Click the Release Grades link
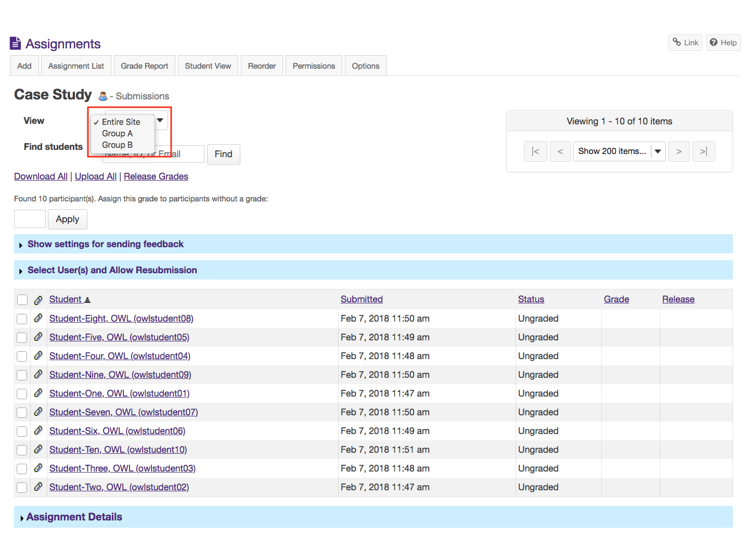746x560 pixels. [156, 176]
